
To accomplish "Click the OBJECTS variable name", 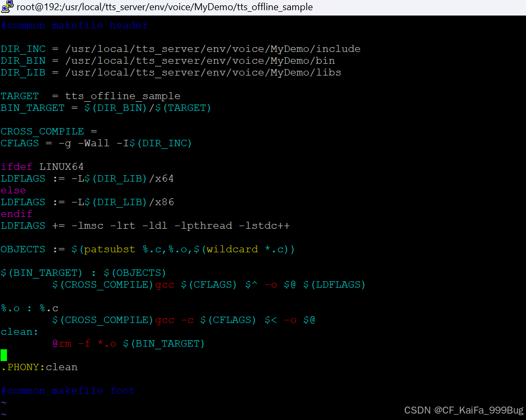I will pos(23,250).
